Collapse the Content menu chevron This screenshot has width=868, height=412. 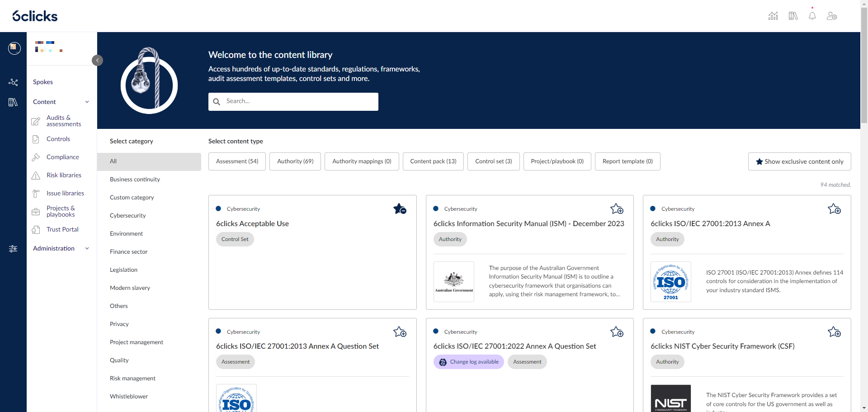(87, 102)
